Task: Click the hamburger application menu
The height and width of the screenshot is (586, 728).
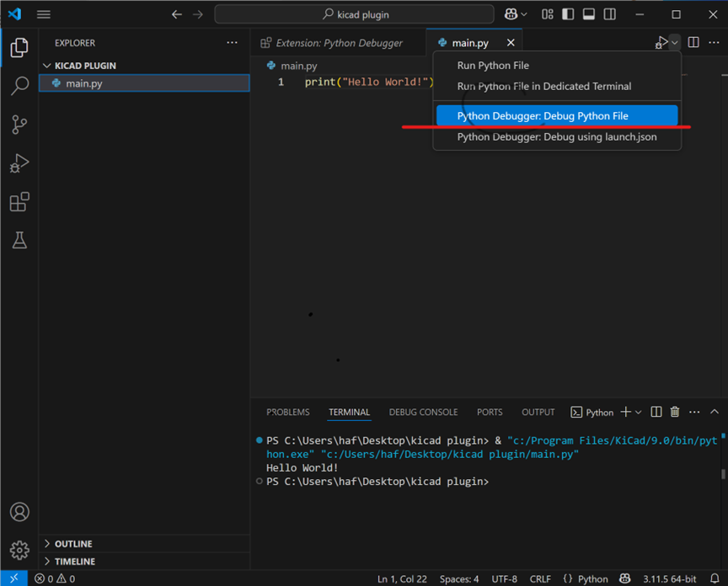Action: (44, 14)
